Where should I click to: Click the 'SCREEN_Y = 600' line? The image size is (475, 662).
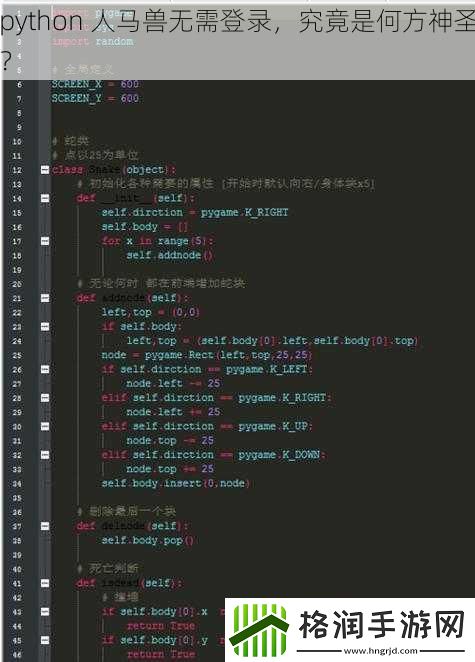[x=95, y=98]
